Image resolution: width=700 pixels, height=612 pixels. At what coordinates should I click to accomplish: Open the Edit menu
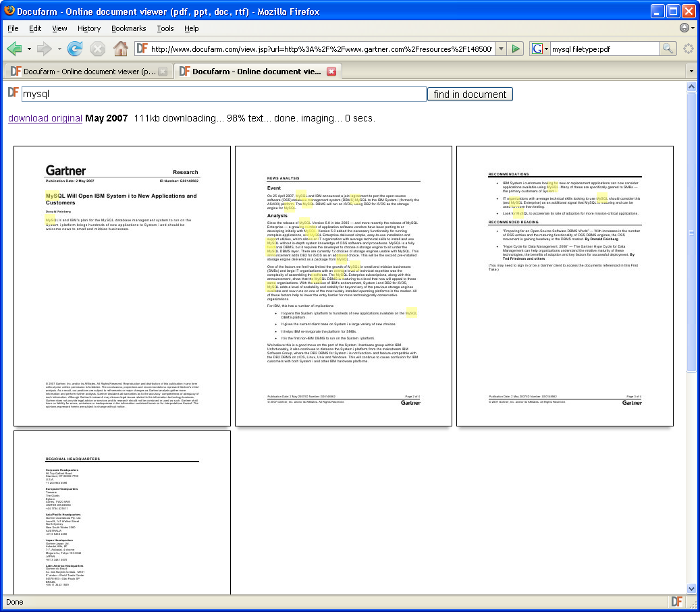[35, 28]
